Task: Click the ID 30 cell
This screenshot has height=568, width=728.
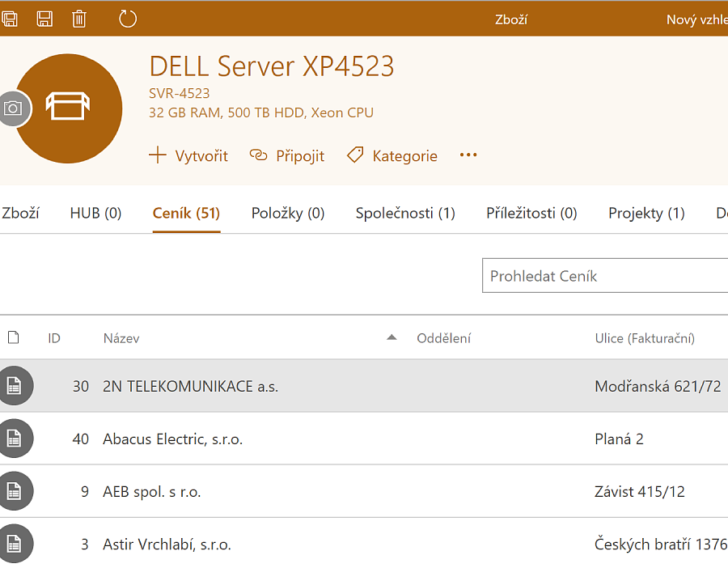Action: pyautogui.click(x=81, y=387)
